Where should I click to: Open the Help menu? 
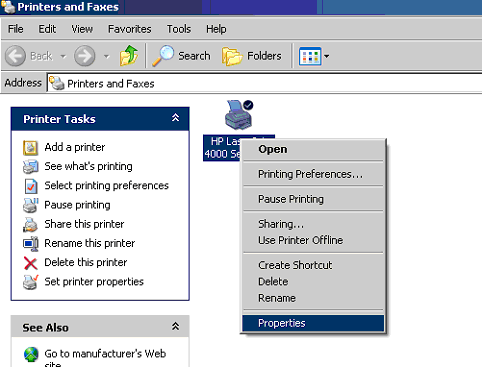[216, 29]
